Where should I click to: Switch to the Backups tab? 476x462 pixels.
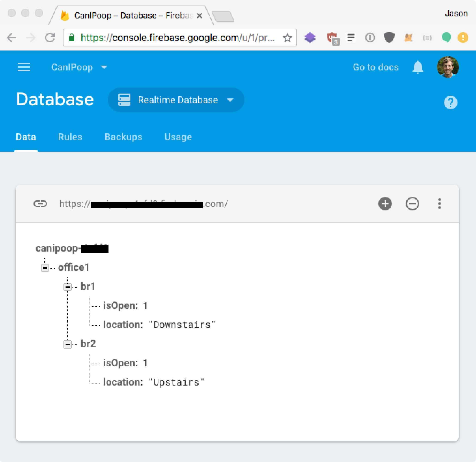tap(123, 137)
